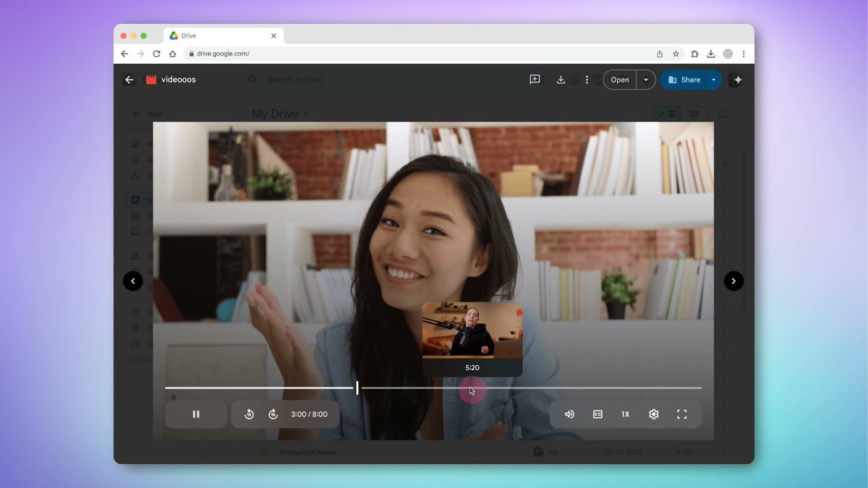Pause the video playback
Viewport: 868px width, 488px height.
(196, 414)
